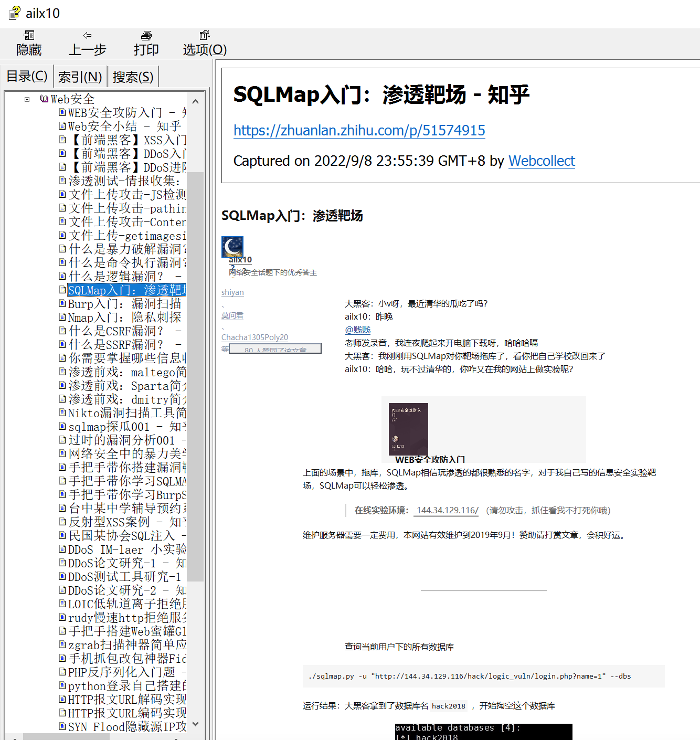Select 文件上传-getimagesize tree topic

tap(126, 235)
